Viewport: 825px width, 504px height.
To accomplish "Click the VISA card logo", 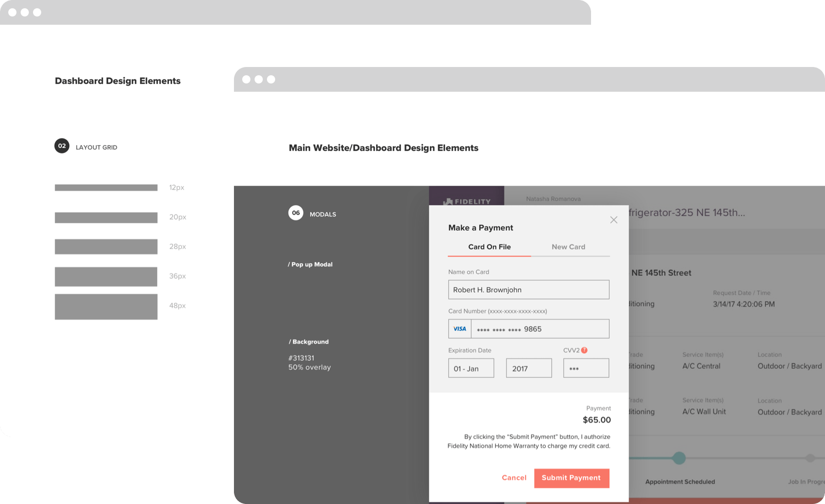I will [x=460, y=329].
